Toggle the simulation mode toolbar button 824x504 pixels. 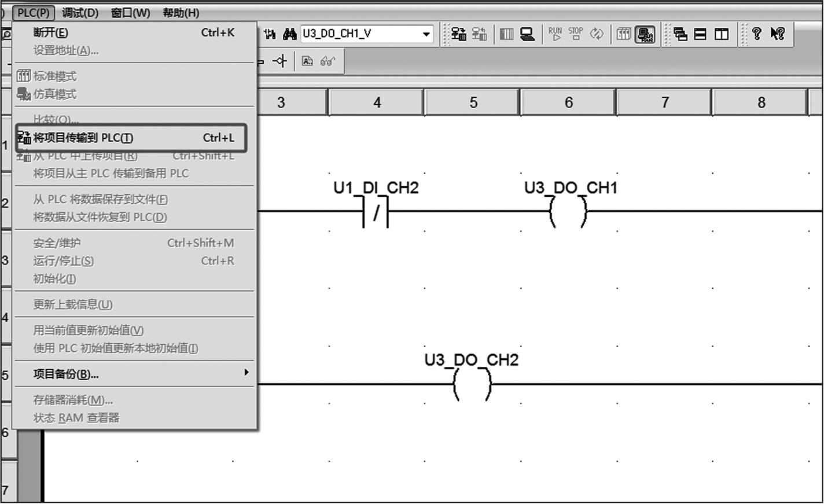point(645,35)
